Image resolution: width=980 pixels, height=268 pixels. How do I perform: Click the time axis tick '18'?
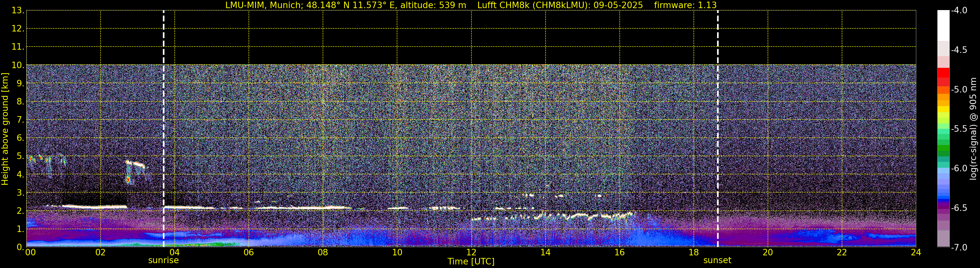pyautogui.click(x=694, y=252)
